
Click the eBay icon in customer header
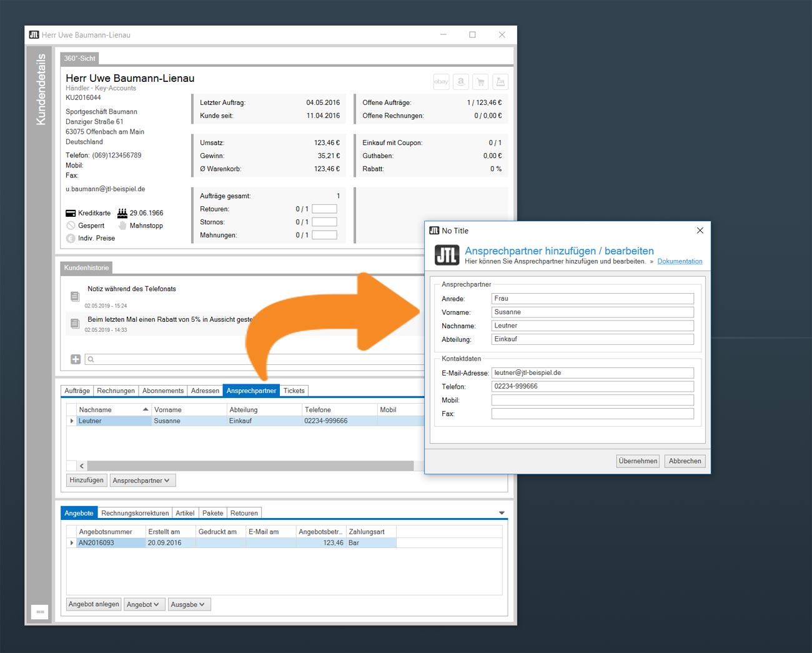441,82
